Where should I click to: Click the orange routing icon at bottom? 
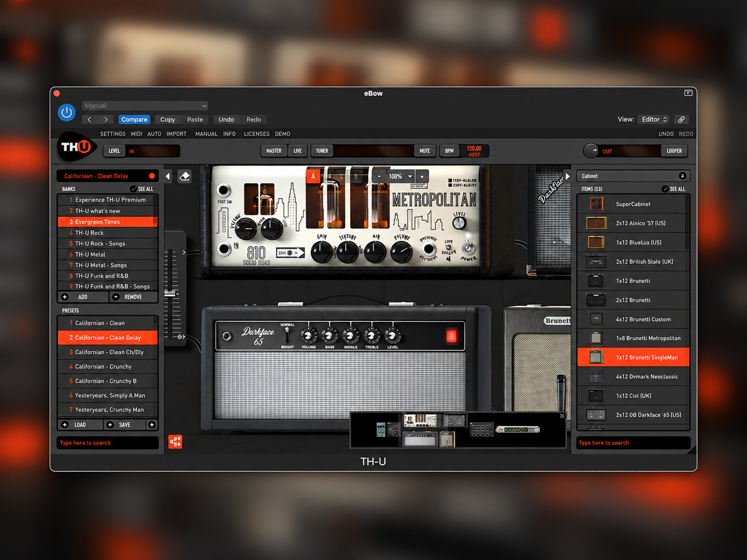click(175, 442)
